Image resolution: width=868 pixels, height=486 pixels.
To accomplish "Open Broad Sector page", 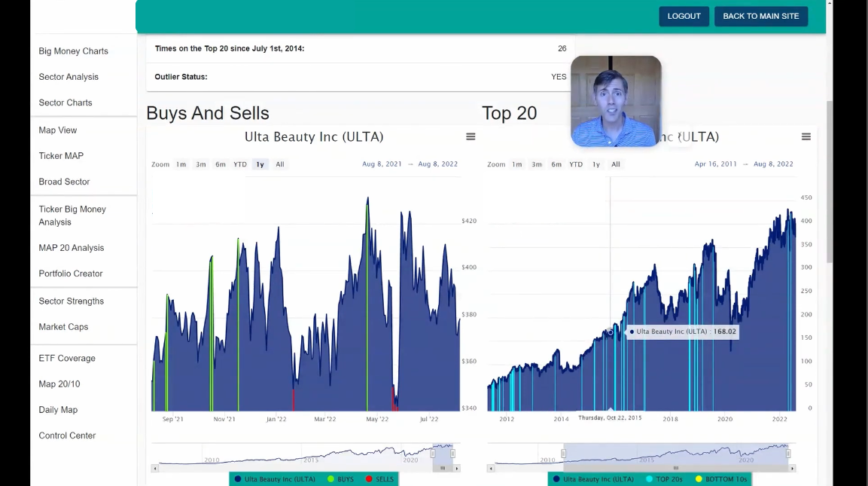I will pos(64,182).
